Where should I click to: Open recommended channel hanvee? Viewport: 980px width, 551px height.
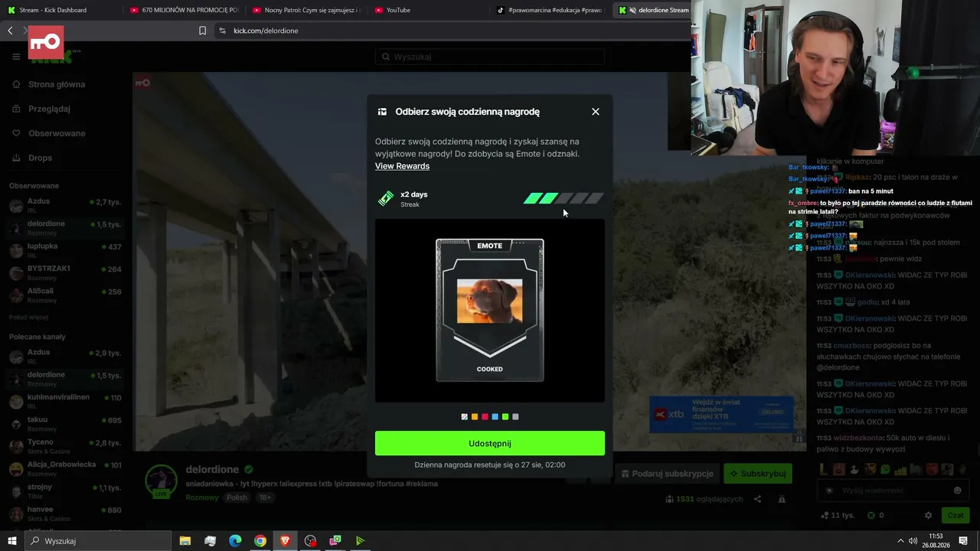coord(65,514)
